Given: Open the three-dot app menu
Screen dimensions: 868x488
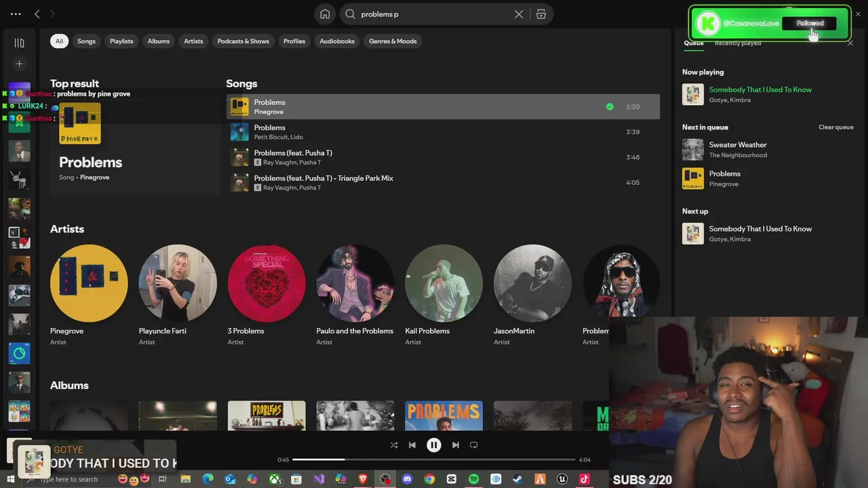Looking at the screenshot, I should (x=16, y=14).
